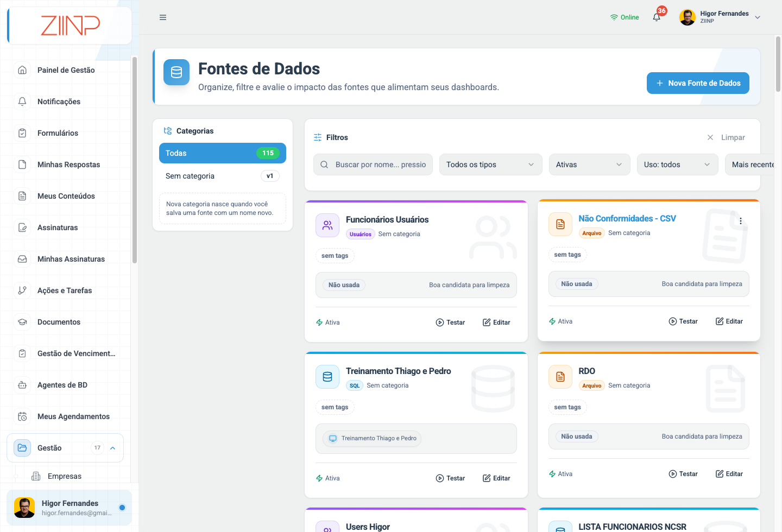Click the Treinamento Thiago e Pedro dashboard chip
Image resolution: width=782 pixels, height=532 pixels.
coord(372,438)
